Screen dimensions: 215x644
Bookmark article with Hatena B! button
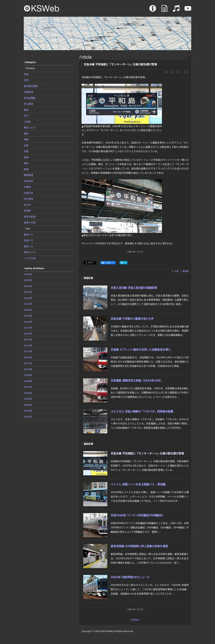point(123,262)
